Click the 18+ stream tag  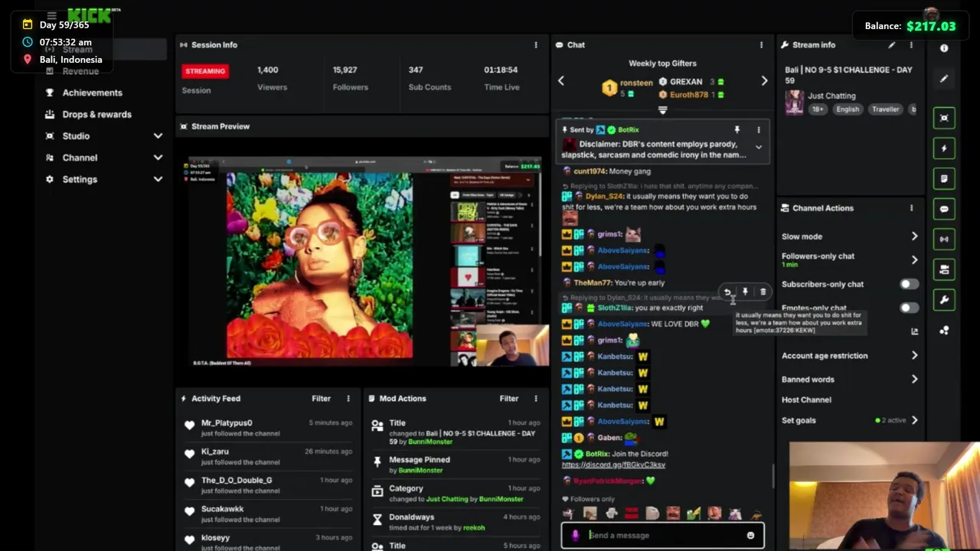point(818,109)
